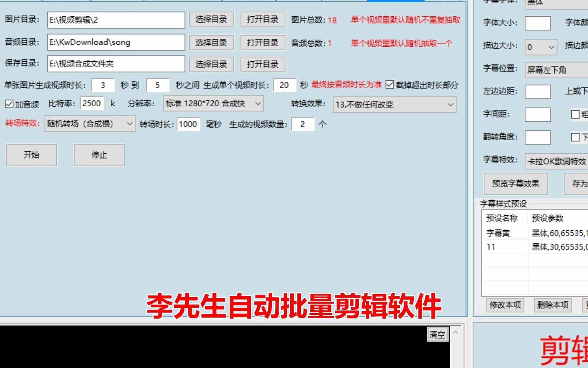Click 删除本项 to delete the preset
The image size is (588, 368).
[552, 305]
